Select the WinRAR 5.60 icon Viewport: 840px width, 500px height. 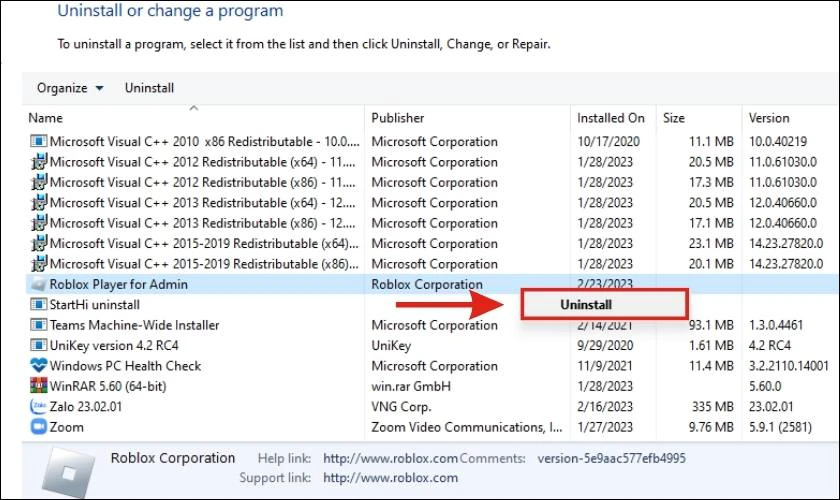[x=39, y=386]
